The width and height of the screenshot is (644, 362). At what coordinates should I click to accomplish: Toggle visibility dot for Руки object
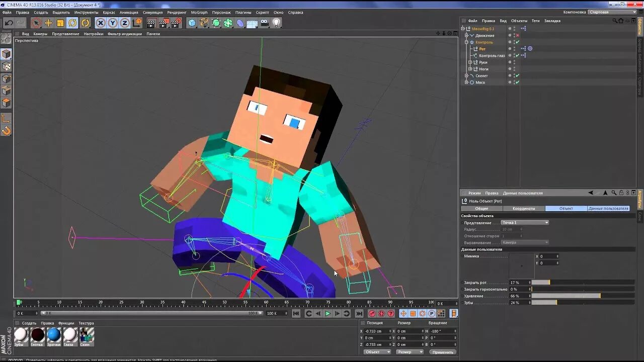(x=510, y=62)
